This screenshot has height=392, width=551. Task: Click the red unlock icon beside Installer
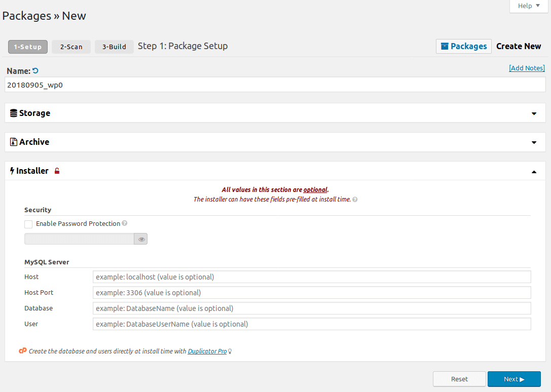pos(57,171)
